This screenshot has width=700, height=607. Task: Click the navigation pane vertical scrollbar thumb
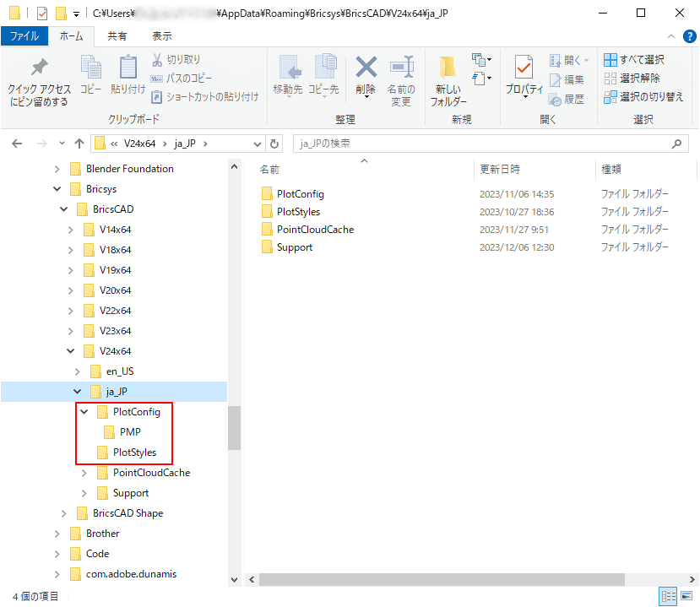235,428
